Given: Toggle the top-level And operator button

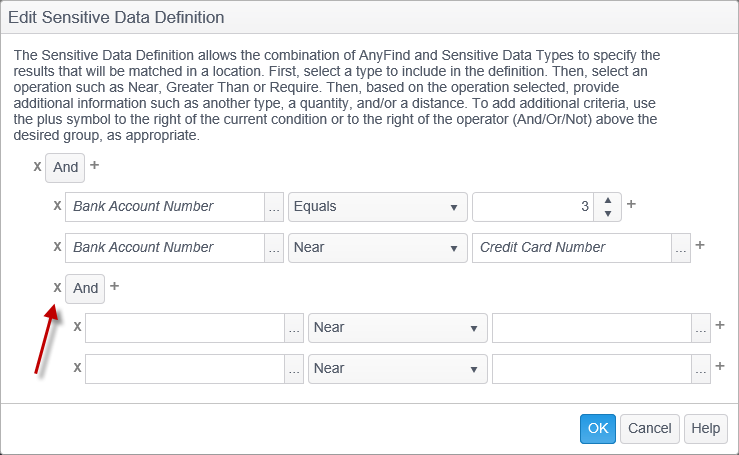Looking at the screenshot, I should [x=66, y=167].
